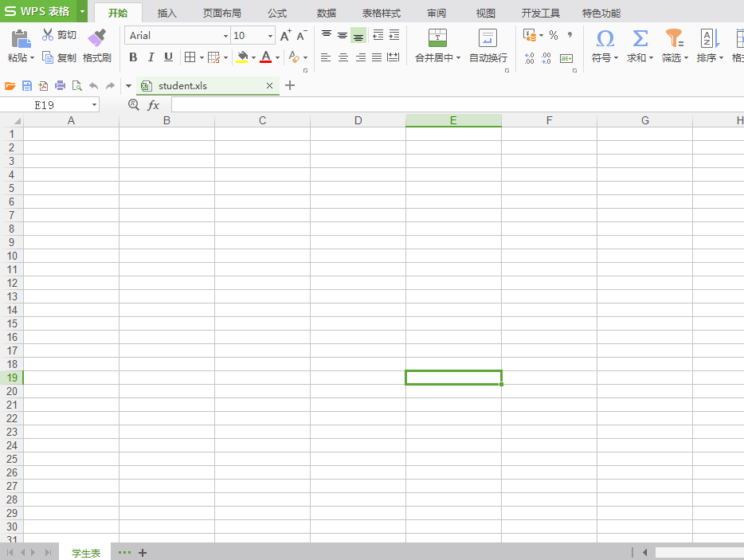Image resolution: width=744 pixels, height=560 pixels.
Task: Add a new worksheet with plus
Action: pyautogui.click(x=143, y=553)
